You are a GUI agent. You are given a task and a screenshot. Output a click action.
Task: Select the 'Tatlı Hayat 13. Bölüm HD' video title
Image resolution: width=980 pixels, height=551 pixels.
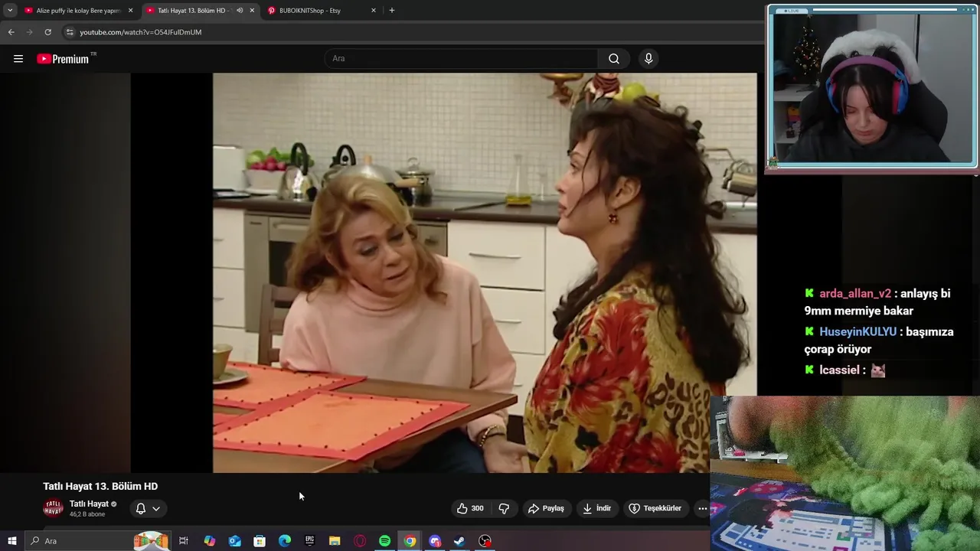coord(100,486)
